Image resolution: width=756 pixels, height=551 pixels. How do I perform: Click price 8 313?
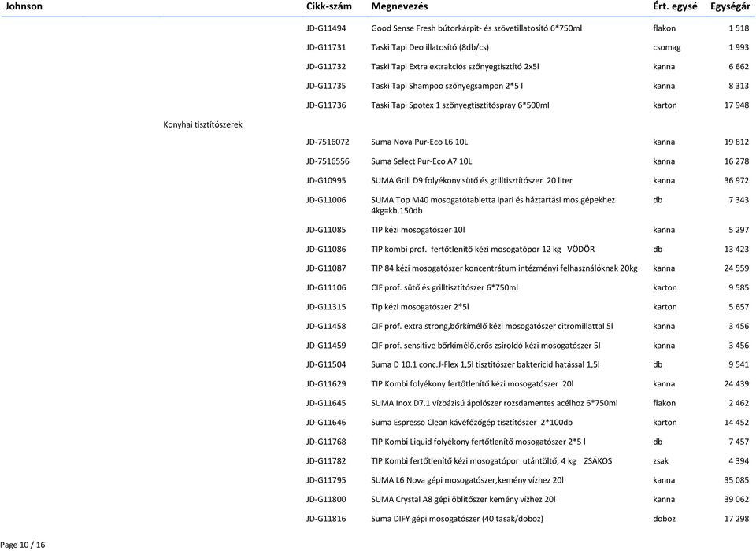(739, 86)
